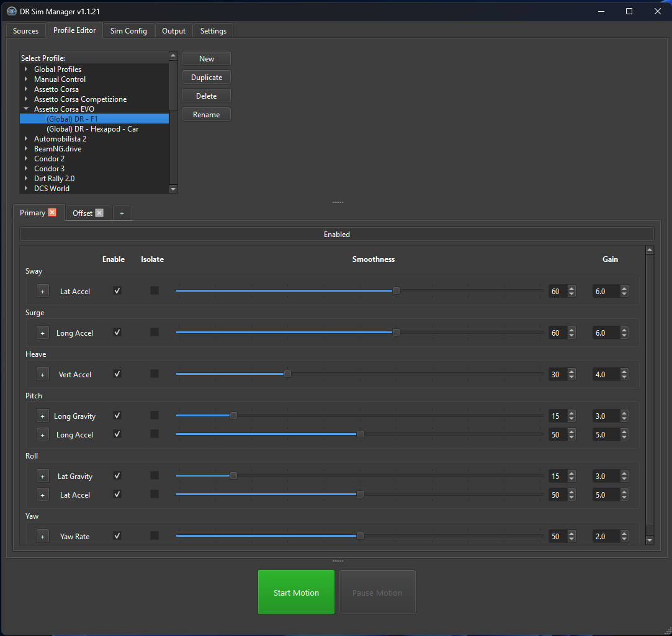Close the Offset tab with its X
The height and width of the screenshot is (636, 672).
[99, 213]
